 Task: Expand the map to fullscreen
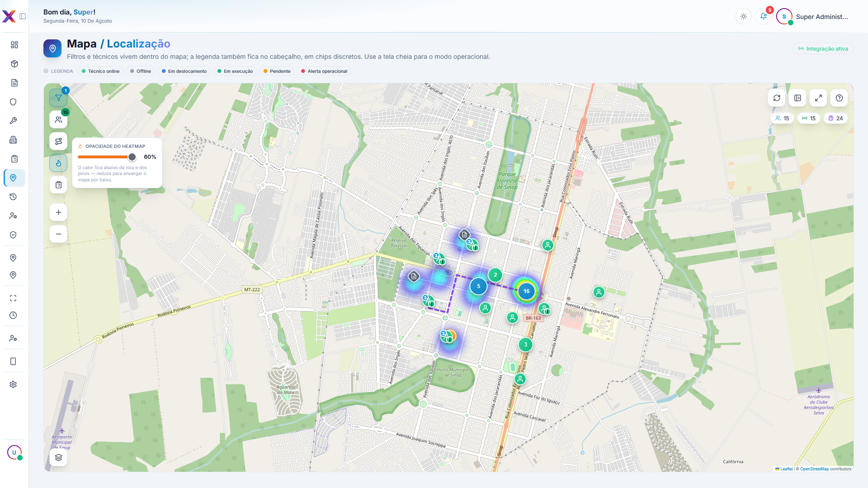pos(818,98)
